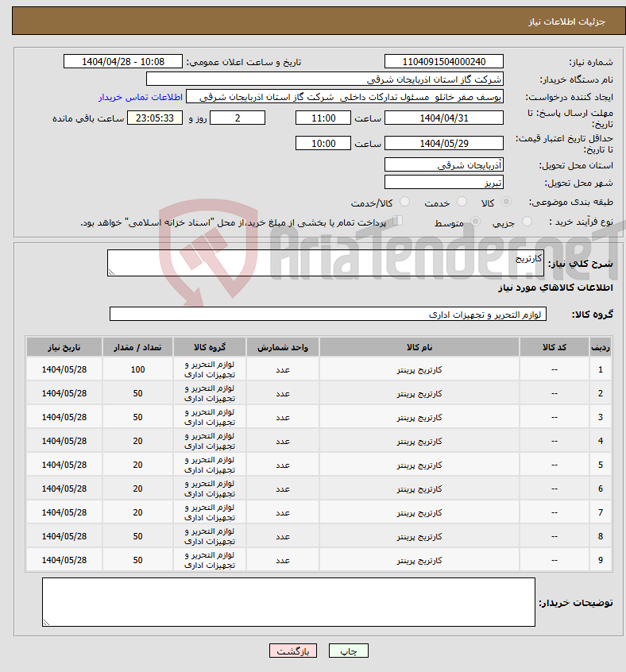Select the کالا radio button
Viewport: 626px width, 672px height.
[x=506, y=202]
